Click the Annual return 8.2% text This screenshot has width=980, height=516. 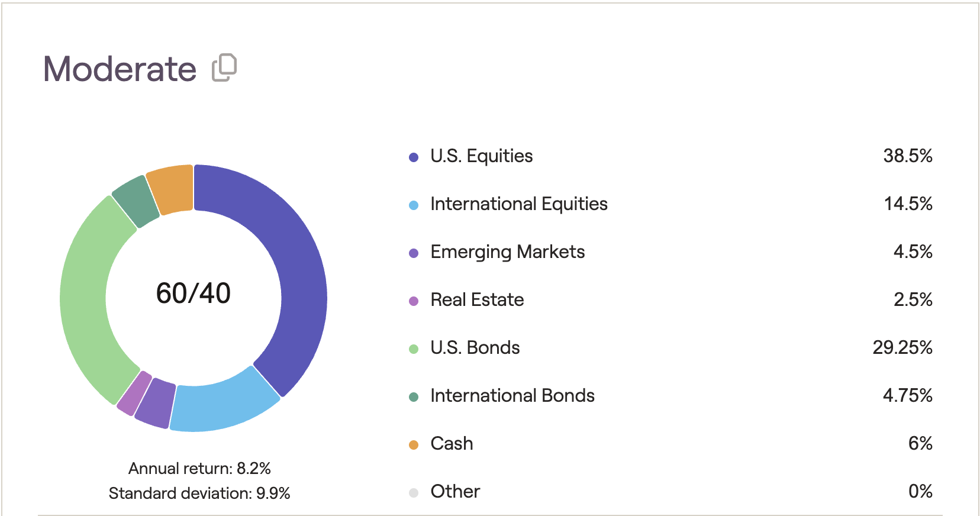pos(199,469)
